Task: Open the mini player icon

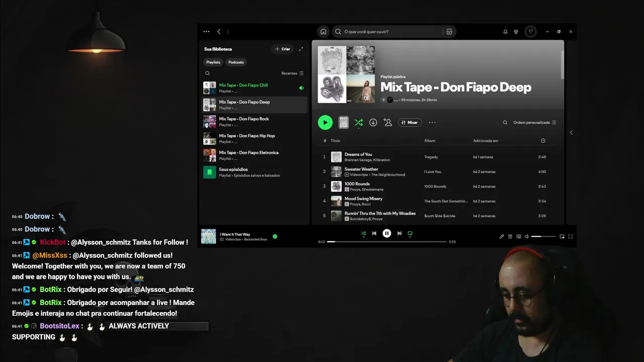Action: click(562, 236)
